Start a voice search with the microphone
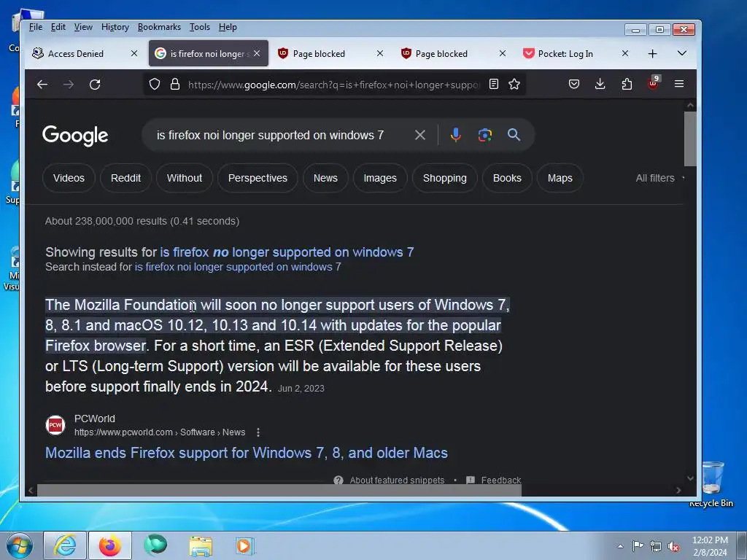Screen dimensions: 747x560 point(455,135)
